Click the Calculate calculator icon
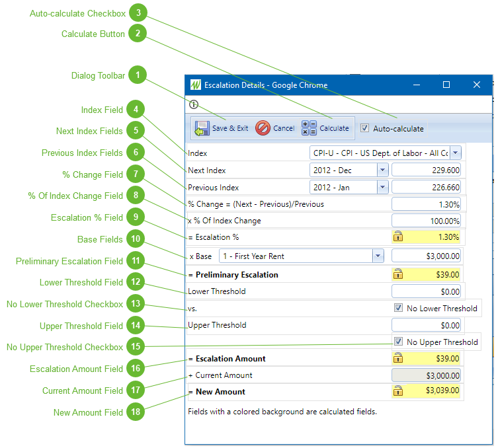Viewport: 496px width, 448px height. 309,128
